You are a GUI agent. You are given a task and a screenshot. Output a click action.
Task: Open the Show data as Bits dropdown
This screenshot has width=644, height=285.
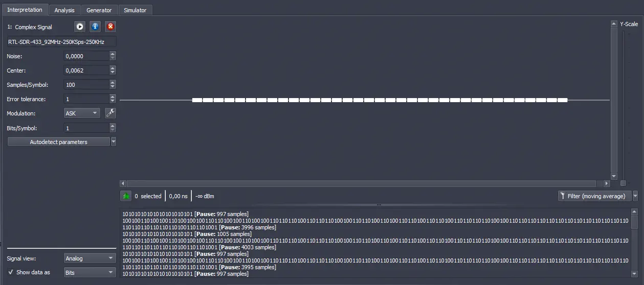[90, 273]
